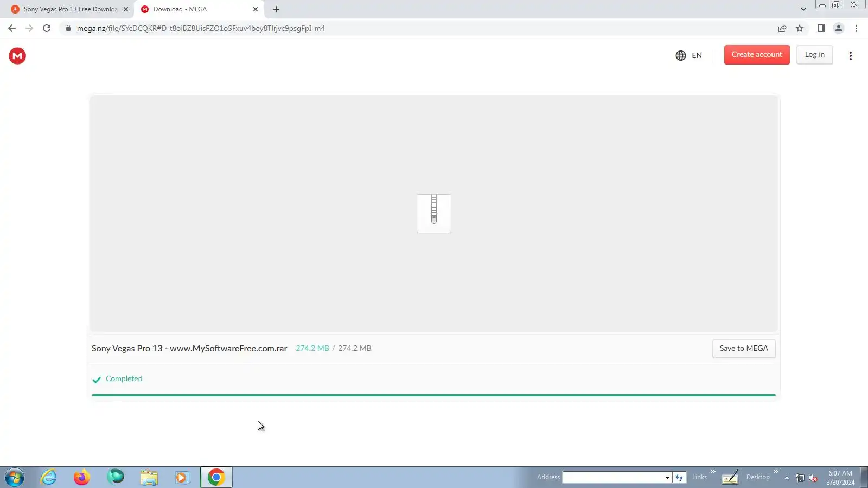This screenshot has height=488, width=868.
Task: Click the taskbar Address input field
Action: click(x=613, y=477)
